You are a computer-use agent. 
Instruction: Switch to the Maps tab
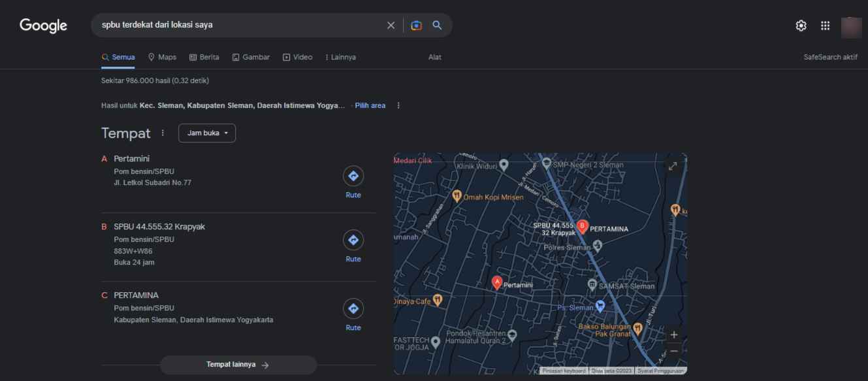pyautogui.click(x=163, y=58)
